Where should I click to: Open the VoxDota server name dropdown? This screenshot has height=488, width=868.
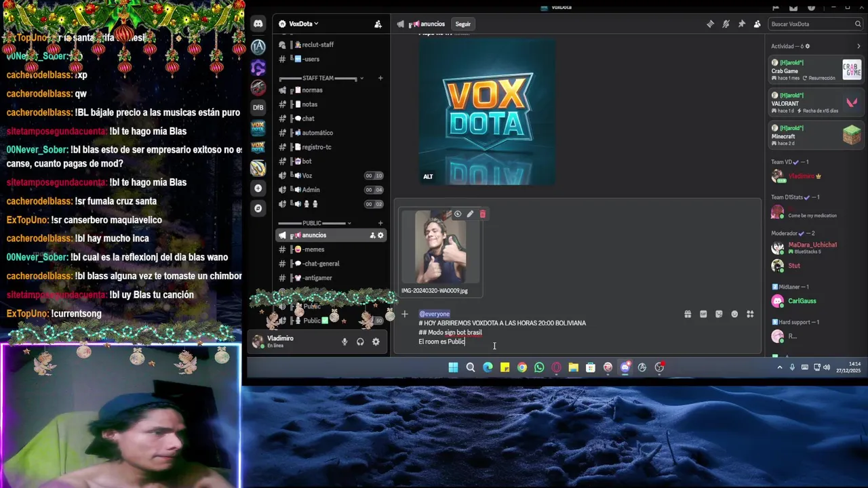pos(298,24)
